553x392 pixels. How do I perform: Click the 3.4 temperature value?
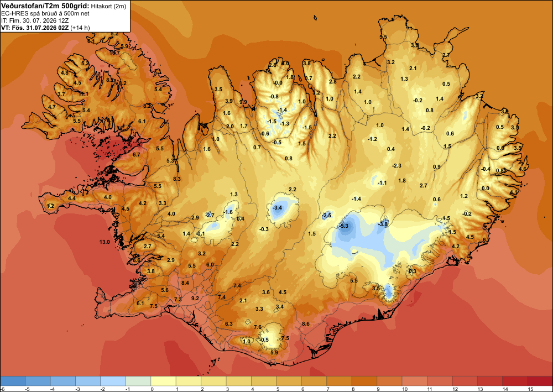280,307
